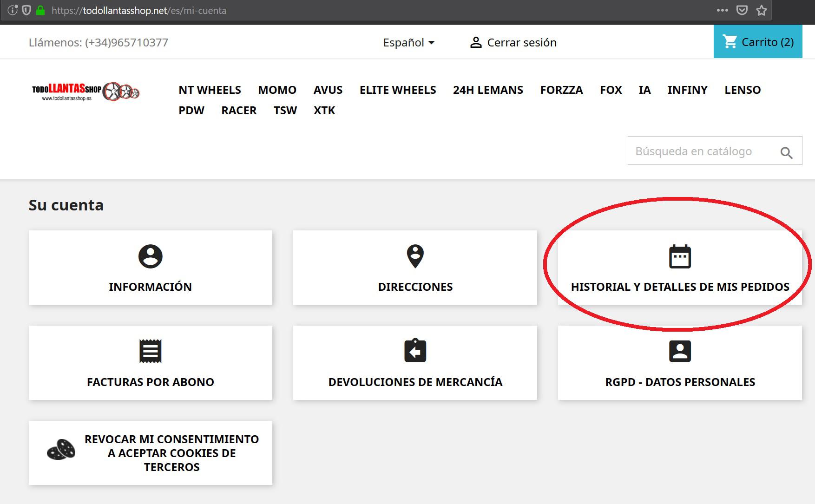Click the shopping cart icon

point(730,42)
